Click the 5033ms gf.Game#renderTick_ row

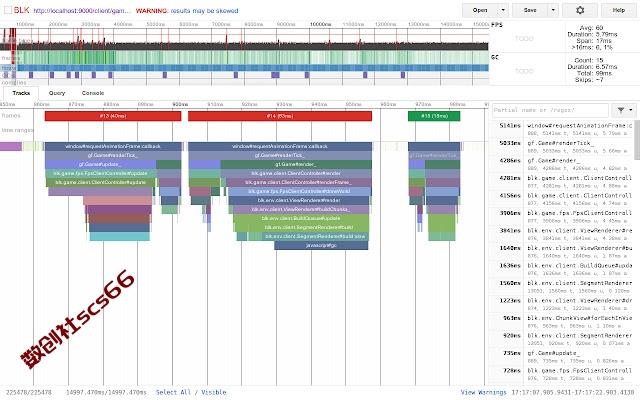tap(562, 147)
